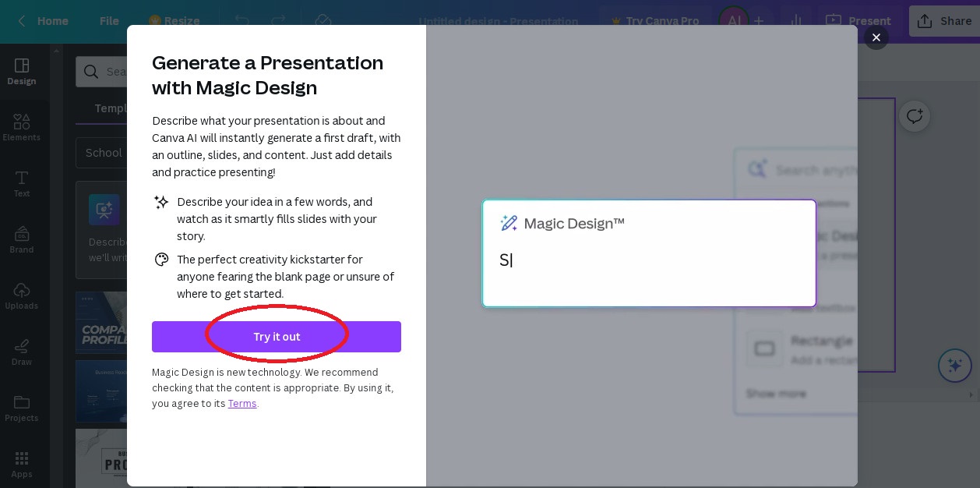Go back to Home

[x=43, y=21]
